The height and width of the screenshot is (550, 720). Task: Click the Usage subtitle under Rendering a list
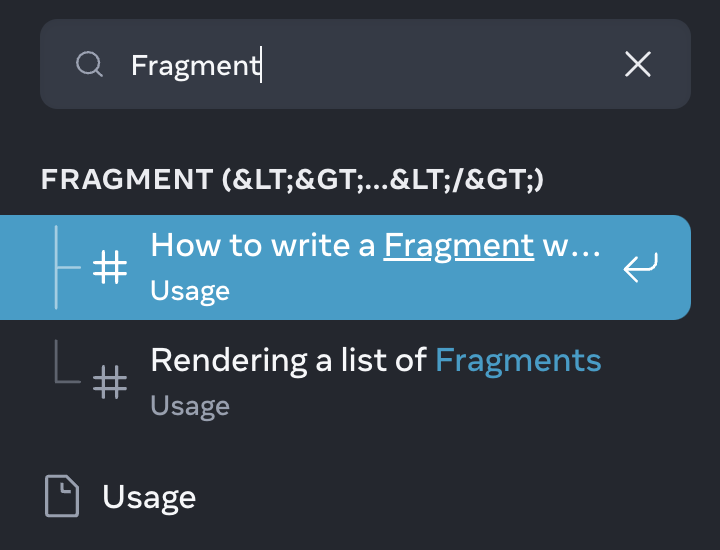pos(190,406)
